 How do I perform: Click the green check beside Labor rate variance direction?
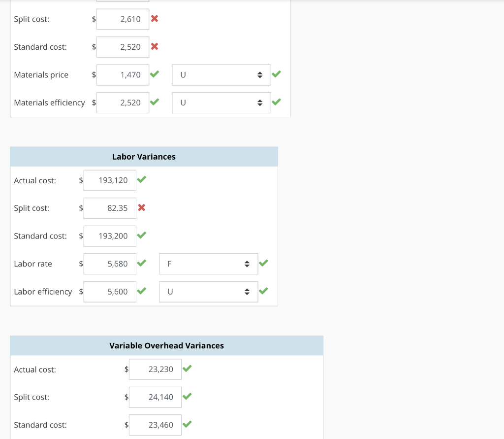tap(263, 263)
